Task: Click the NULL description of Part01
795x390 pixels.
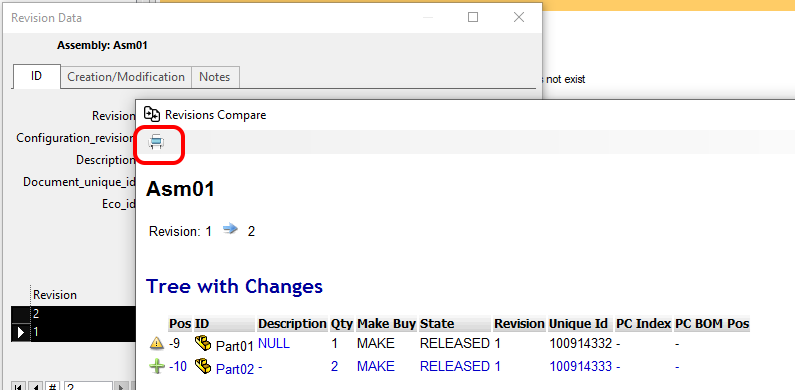Action: pos(274,343)
